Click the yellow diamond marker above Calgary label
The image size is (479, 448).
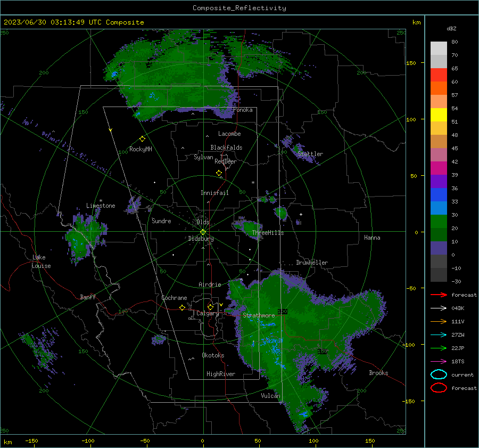tap(210, 307)
